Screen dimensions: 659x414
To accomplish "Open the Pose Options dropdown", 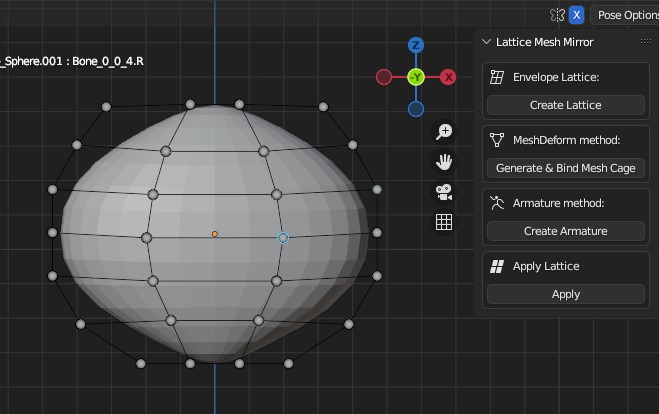I will (626, 15).
